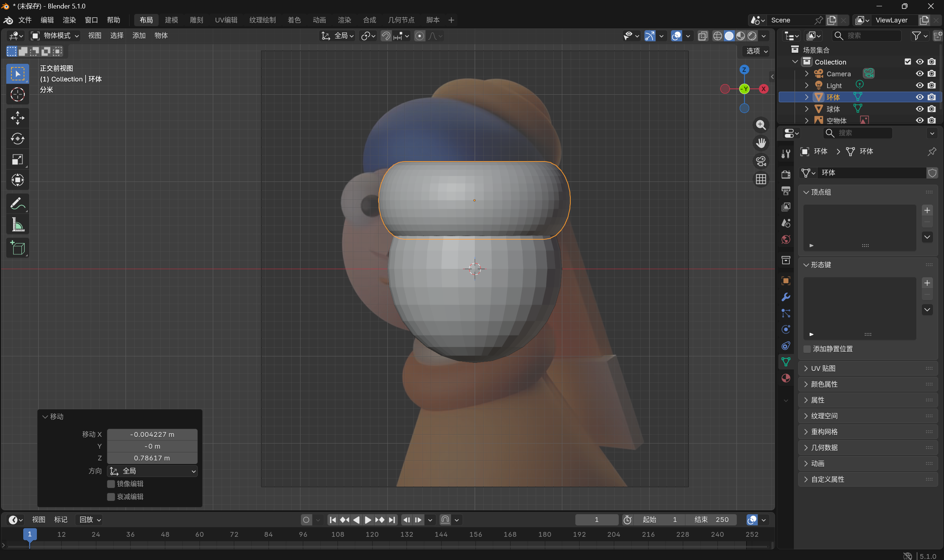This screenshot has height=560, width=944.
Task: Toggle camera view in viewport
Action: [x=761, y=161]
